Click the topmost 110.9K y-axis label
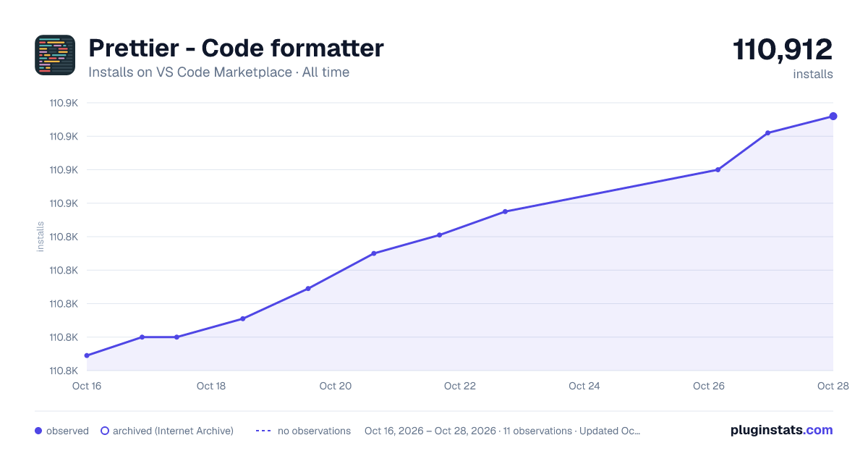 click(x=64, y=103)
